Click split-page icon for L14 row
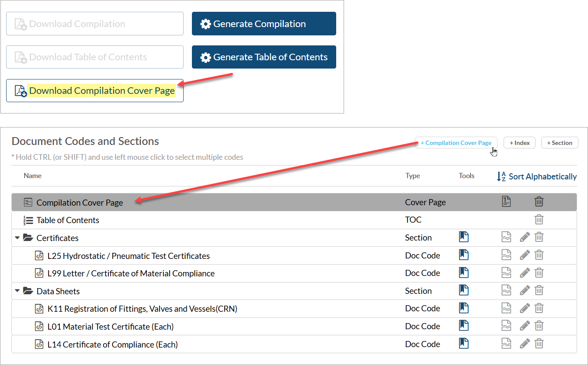The height and width of the screenshot is (365, 588). (x=506, y=343)
